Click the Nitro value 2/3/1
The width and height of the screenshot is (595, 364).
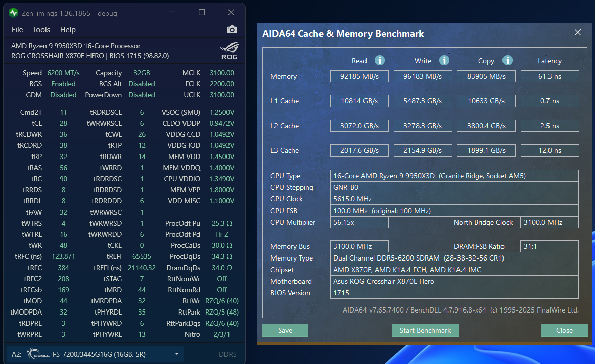pos(222,334)
